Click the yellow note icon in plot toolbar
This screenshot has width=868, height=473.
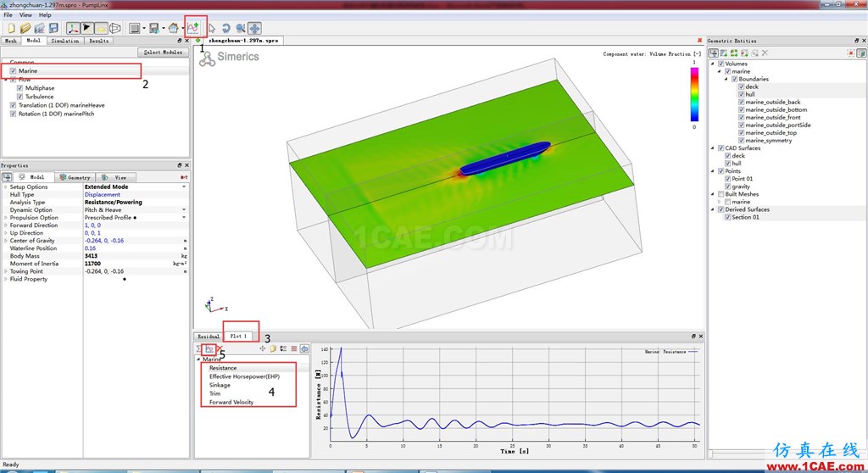[x=273, y=348]
